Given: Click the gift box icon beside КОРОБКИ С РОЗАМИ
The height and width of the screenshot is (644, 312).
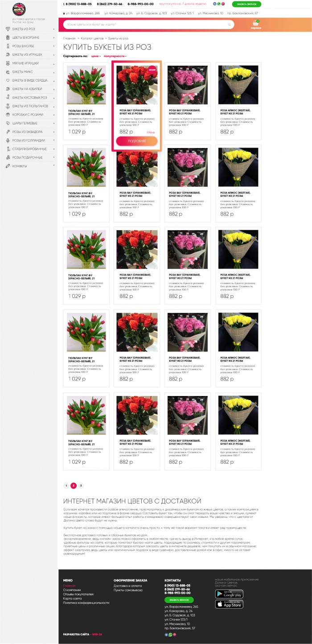Looking at the screenshot, I should click(8, 115).
